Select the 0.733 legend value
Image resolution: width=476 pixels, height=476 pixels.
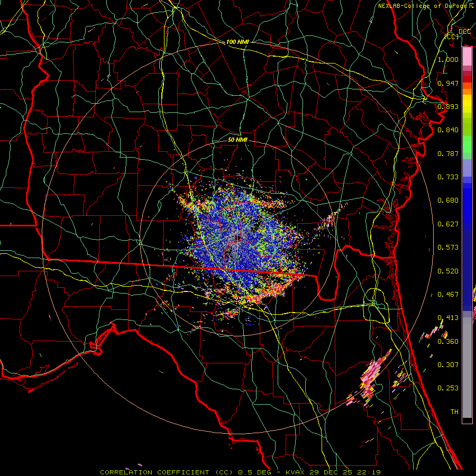pyautogui.click(x=448, y=177)
